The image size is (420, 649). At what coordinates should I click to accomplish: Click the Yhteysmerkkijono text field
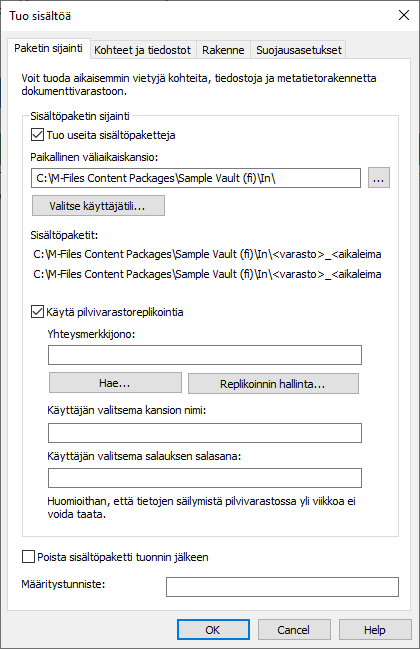tap(205, 355)
